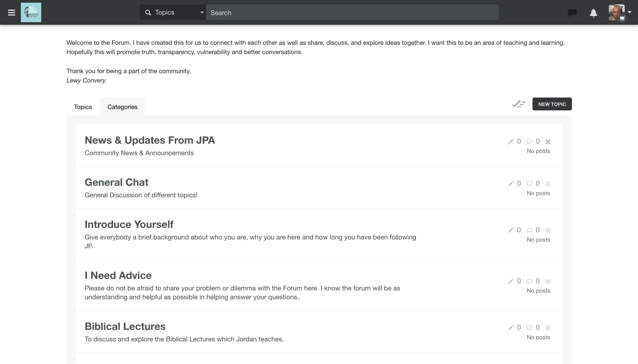This screenshot has width=638, height=364.
Task: Click the mark all as read icon
Action: (519, 104)
